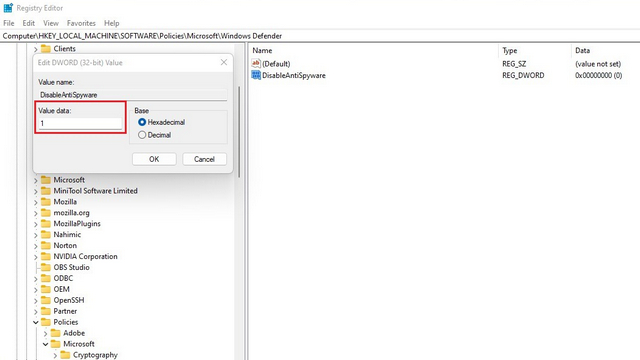Click the REG_DWORD type cell

[x=523, y=75]
